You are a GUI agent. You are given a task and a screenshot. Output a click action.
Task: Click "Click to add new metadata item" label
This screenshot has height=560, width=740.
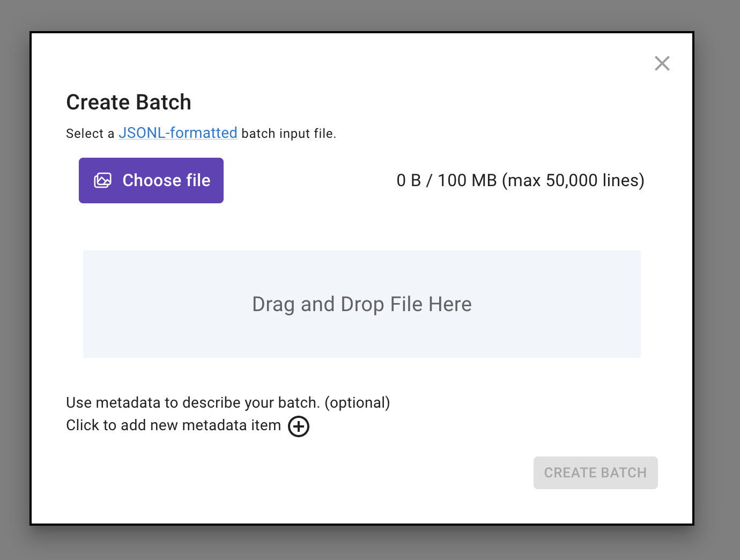click(x=173, y=425)
